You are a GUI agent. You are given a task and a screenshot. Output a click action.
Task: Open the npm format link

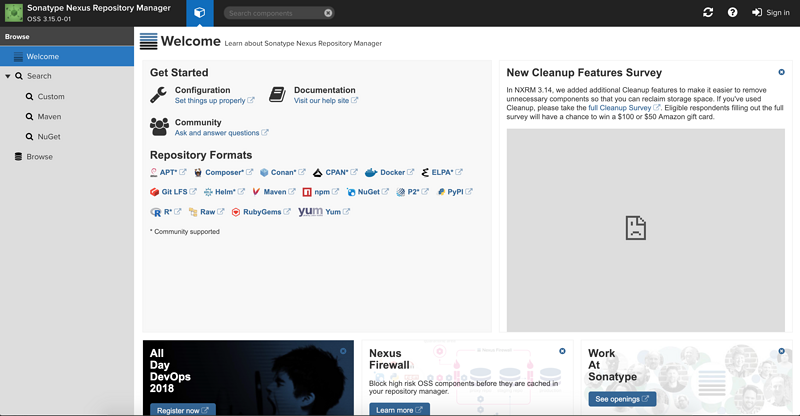click(x=327, y=192)
